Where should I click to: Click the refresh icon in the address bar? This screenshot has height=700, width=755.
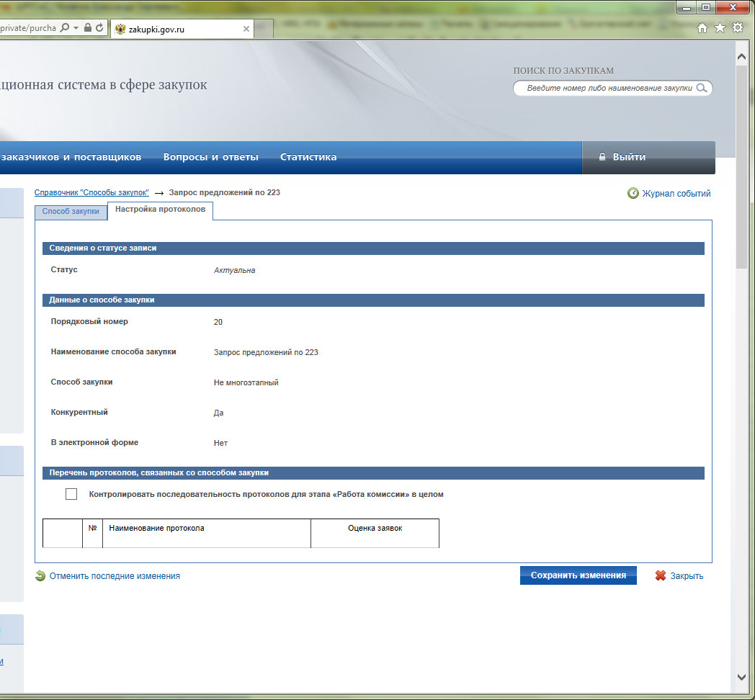(99, 28)
